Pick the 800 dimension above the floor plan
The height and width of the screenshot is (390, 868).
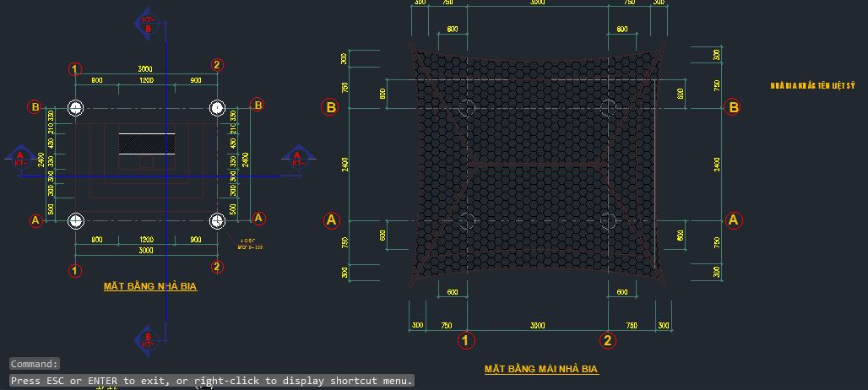point(97,80)
